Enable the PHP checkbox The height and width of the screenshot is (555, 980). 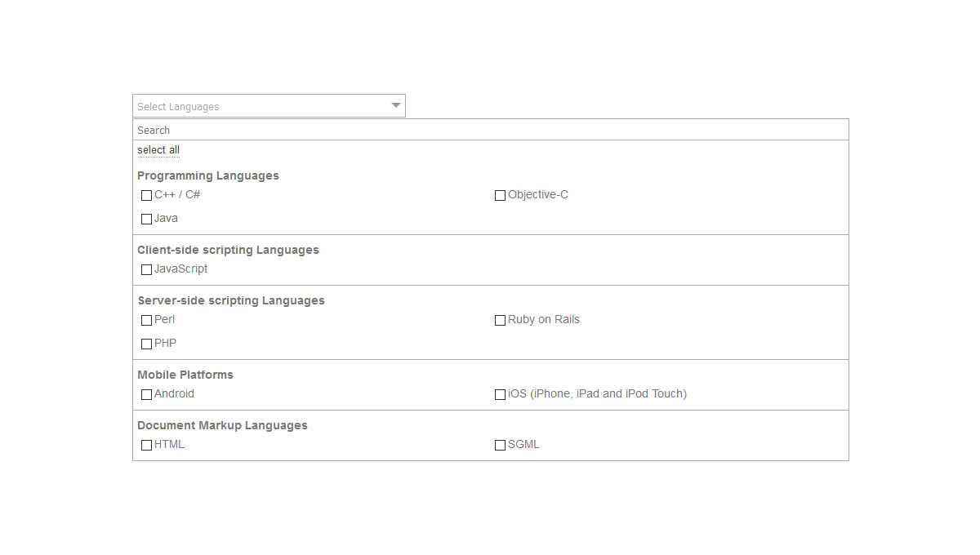pyautogui.click(x=146, y=344)
